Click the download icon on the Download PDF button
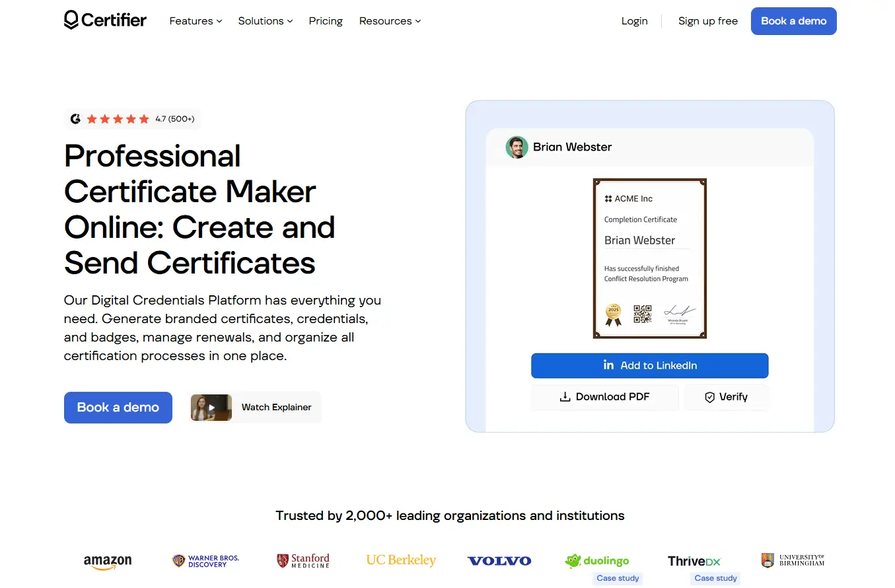Screen dimensions: 895x588 pyautogui.click(x=565, y=396)
